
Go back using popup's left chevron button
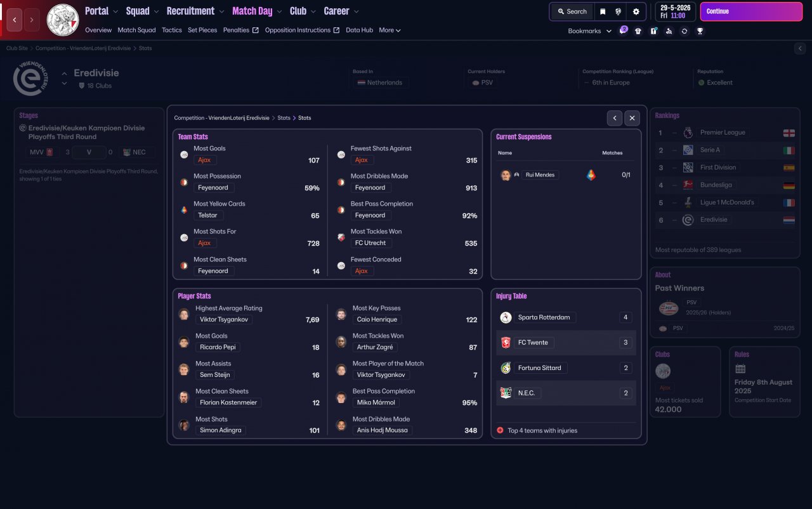point(614,118)
